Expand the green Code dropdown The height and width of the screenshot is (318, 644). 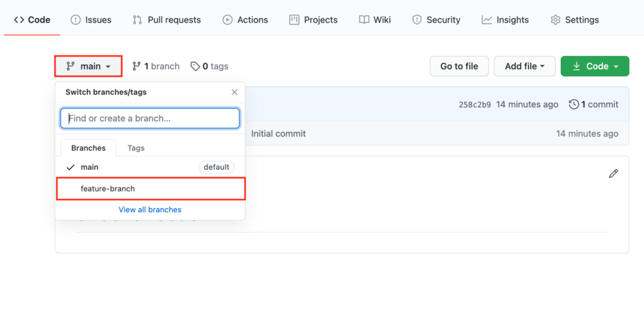click(x=595, y=66)
